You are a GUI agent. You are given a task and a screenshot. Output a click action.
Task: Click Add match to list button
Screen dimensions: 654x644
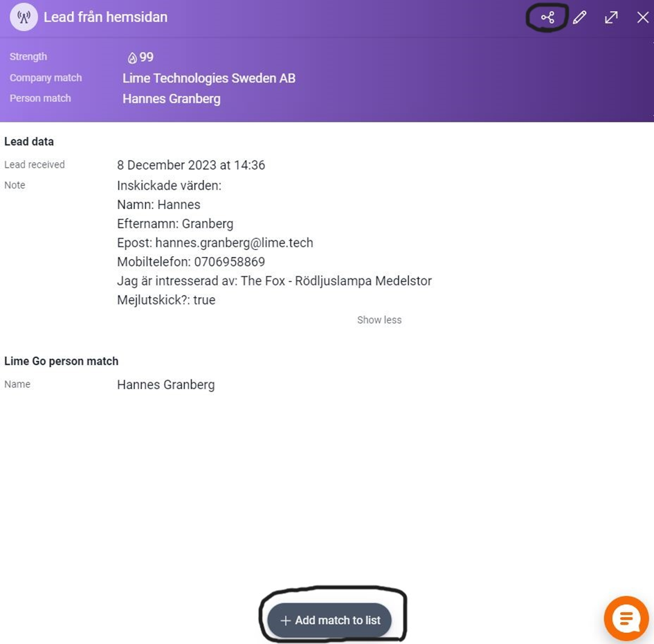click(x=329, y=620)
